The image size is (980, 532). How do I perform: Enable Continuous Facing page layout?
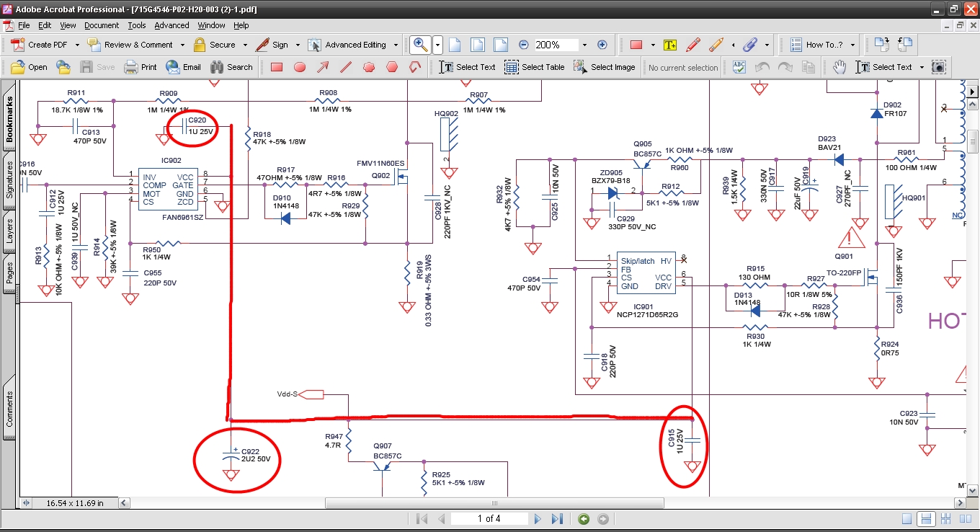tap(947, 519)
